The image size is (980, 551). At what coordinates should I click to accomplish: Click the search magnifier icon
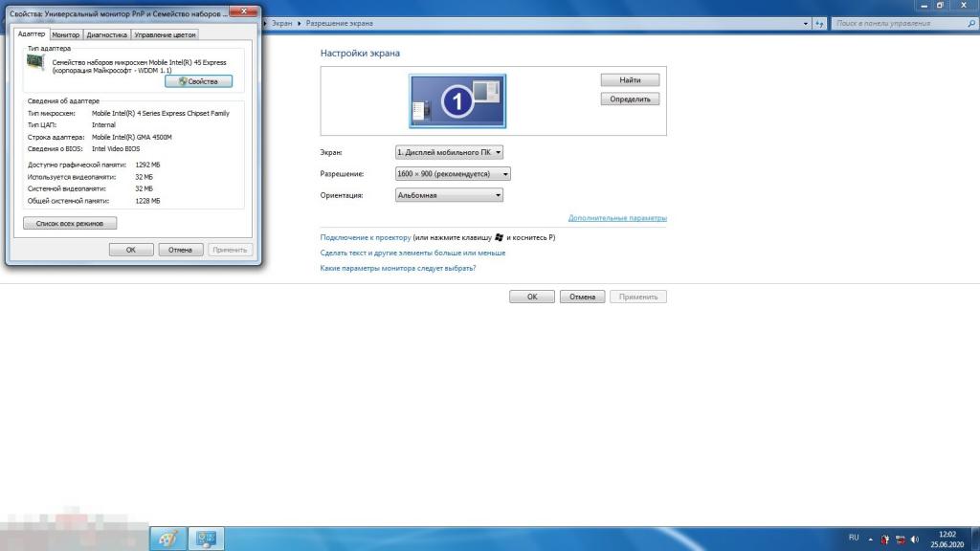(x=971, y=24)
